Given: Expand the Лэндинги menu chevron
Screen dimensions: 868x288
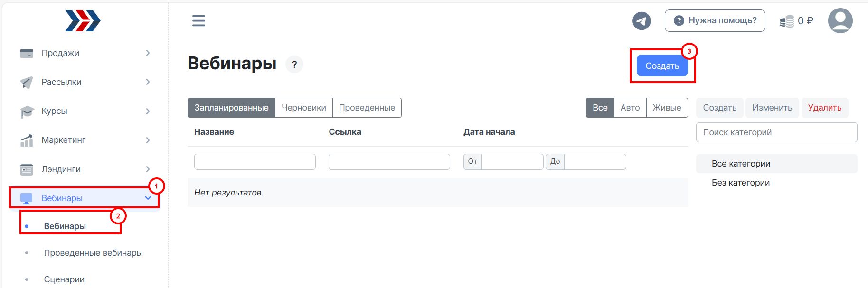Looking at the screenshot, I should 148,169.
